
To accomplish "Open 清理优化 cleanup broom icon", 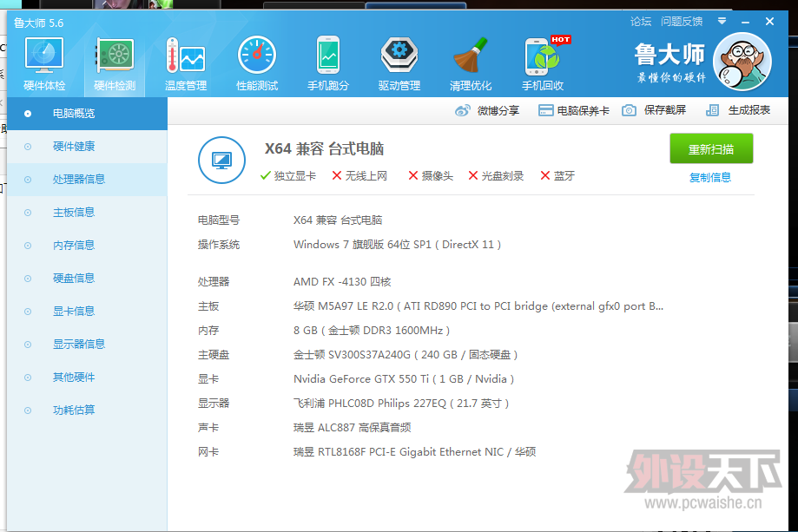I will (x=471, y=55).
